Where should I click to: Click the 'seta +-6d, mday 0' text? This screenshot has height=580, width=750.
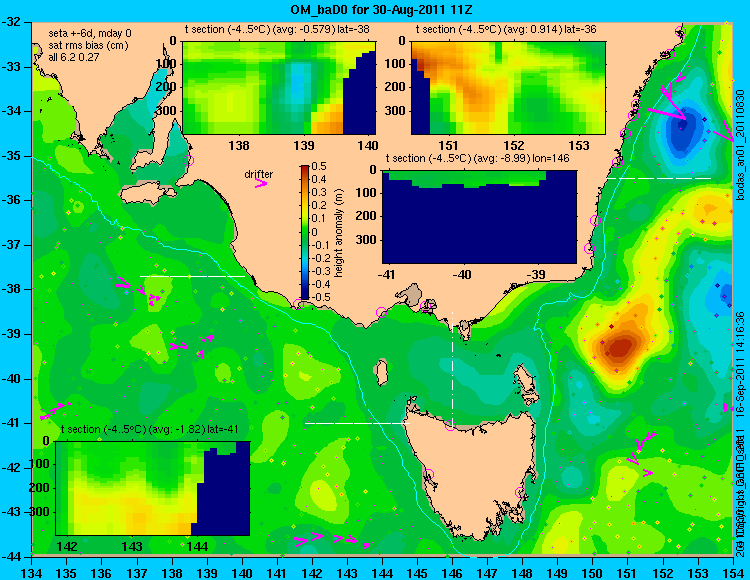tap(90, 34)
